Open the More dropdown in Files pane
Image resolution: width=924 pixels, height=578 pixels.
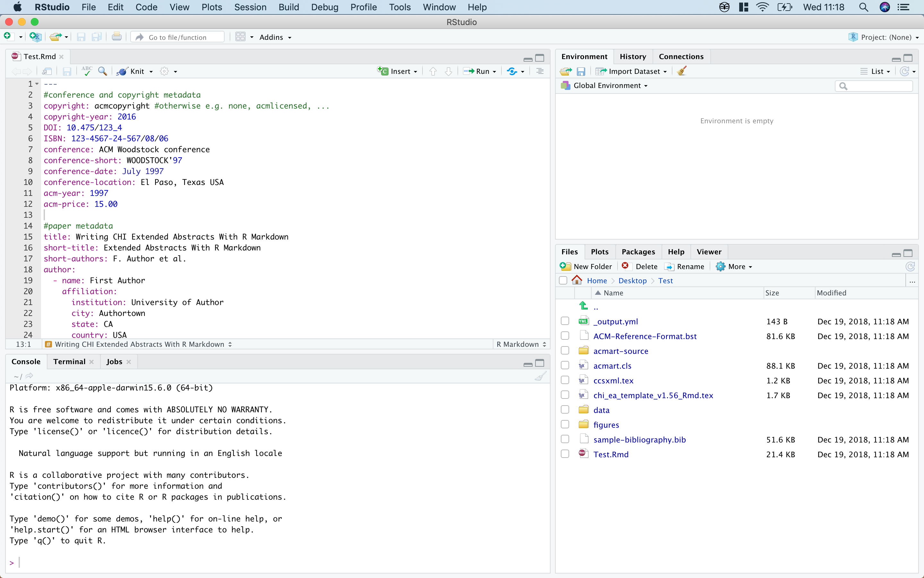pyautogui.click(x=734, y=267)
